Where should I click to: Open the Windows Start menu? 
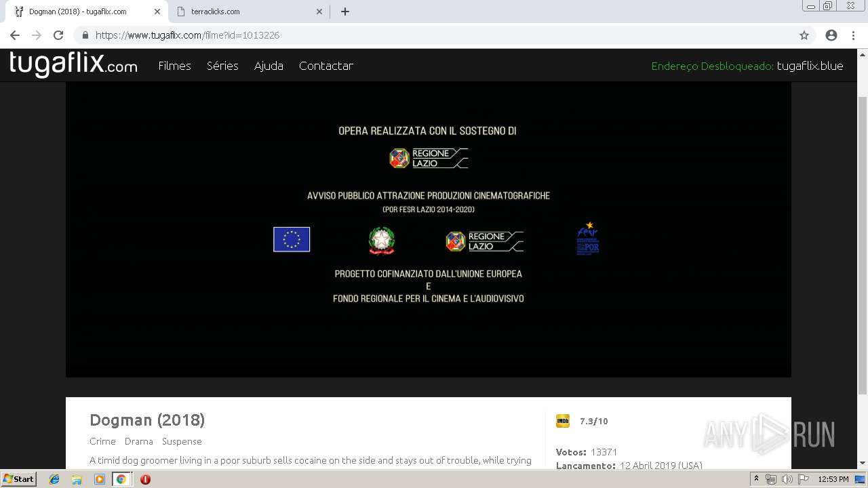tap(19, 479)
